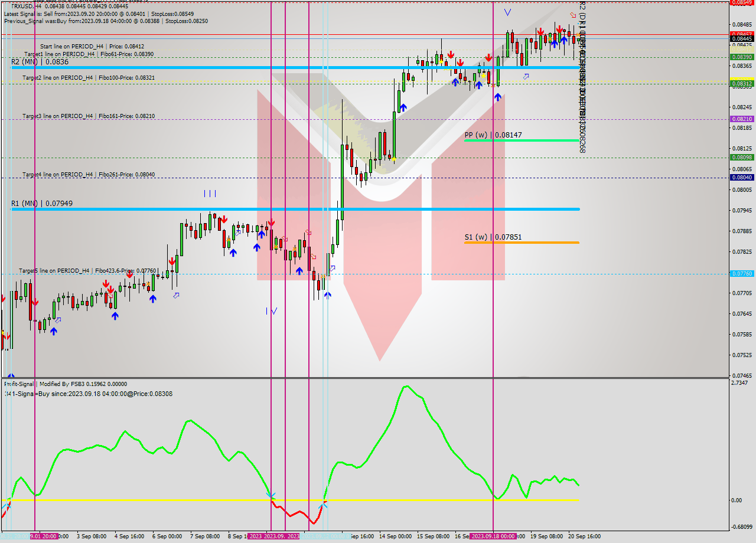This screenshot has width=756, height=543.
Task: Click the highlighted '9.01 20:00' time marker
Action: pyautogui.click(x=44, y=537)
